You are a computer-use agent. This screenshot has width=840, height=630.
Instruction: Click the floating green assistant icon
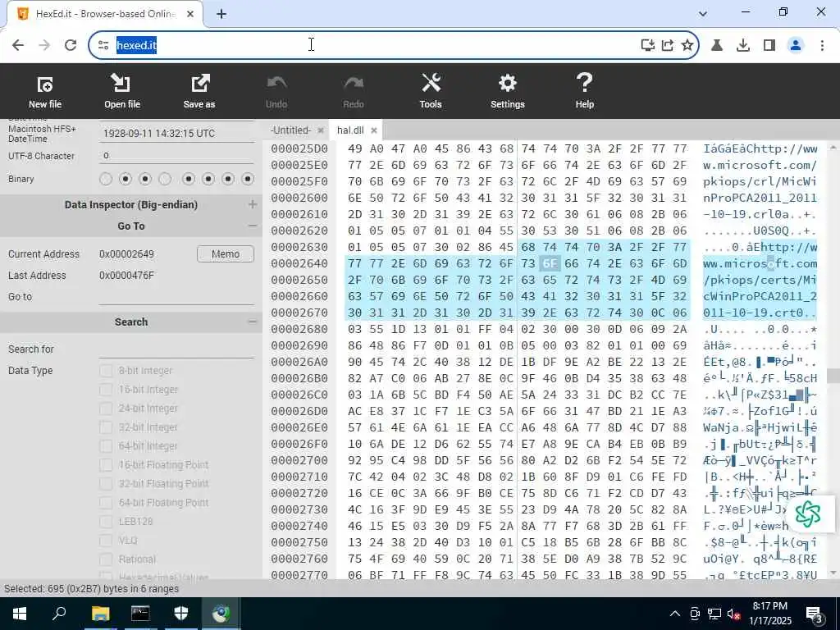pos(808,514)
